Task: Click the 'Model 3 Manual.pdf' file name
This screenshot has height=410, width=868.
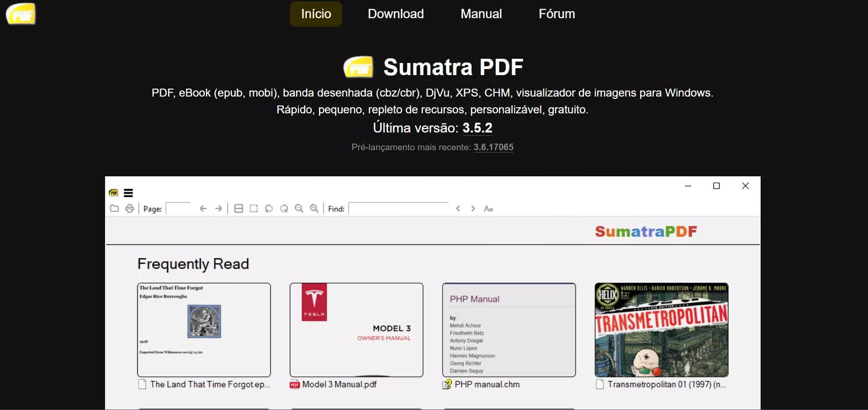Action: click(339, 384)
